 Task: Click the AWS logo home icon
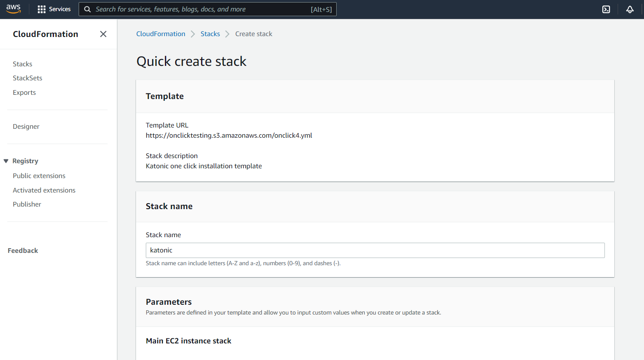click(14, 9)
